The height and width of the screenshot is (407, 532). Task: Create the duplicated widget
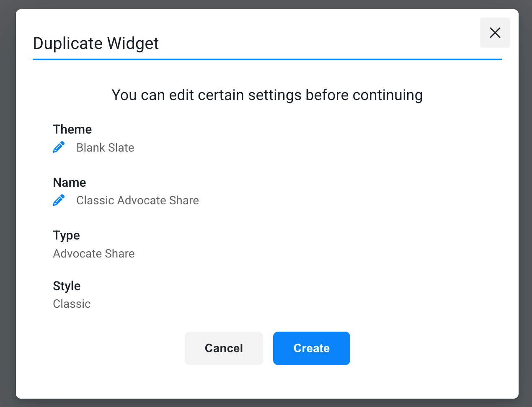pos(312,348)
